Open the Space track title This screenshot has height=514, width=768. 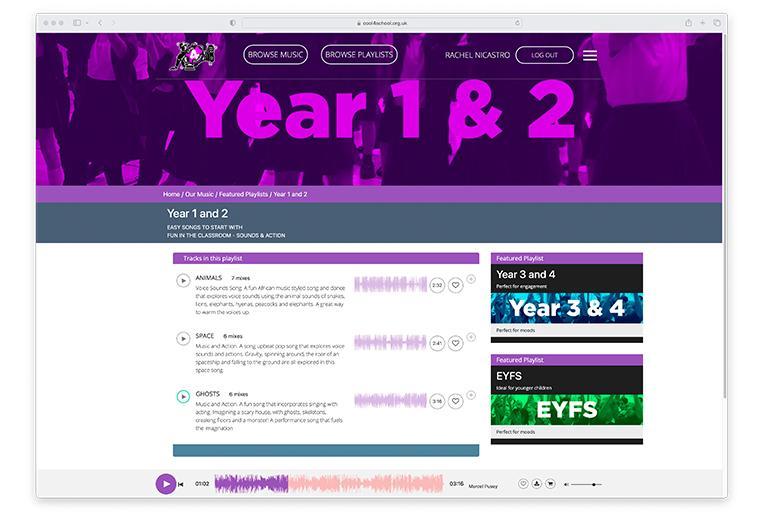coord(205,336)
